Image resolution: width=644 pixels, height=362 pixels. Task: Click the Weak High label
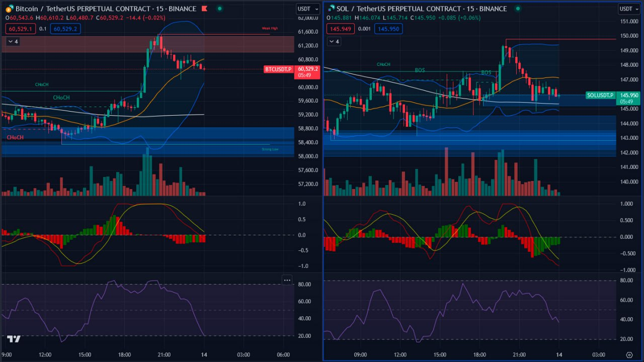(x=270, y=28)
